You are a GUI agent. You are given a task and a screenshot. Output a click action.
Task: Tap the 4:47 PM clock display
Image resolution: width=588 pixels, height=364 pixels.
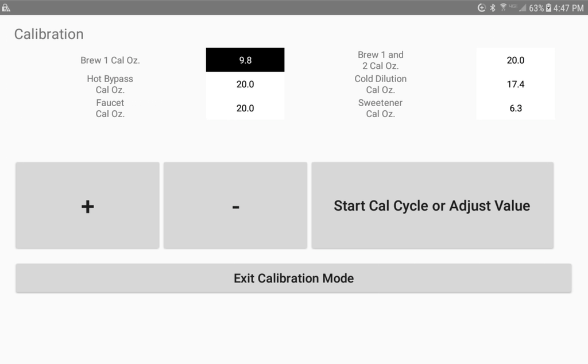coord(568,7)
